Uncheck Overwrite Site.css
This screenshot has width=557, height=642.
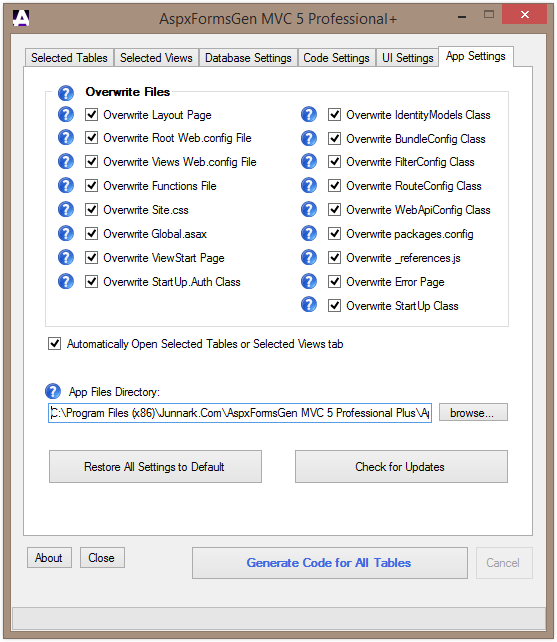pyautogui.click(x=91, y=210)
